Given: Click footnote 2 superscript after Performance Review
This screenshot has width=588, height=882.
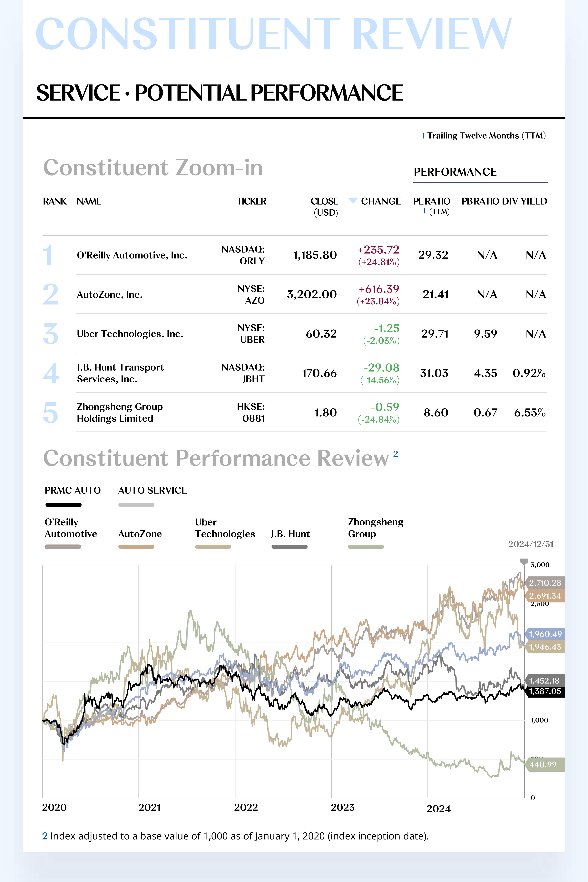Looking at the screenshot, I should coord(395,454).
